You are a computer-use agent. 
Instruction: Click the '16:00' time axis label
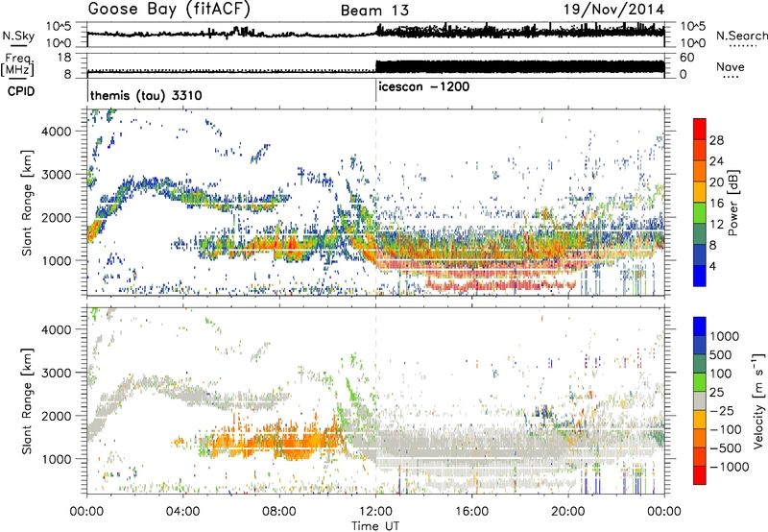(471, 512)
